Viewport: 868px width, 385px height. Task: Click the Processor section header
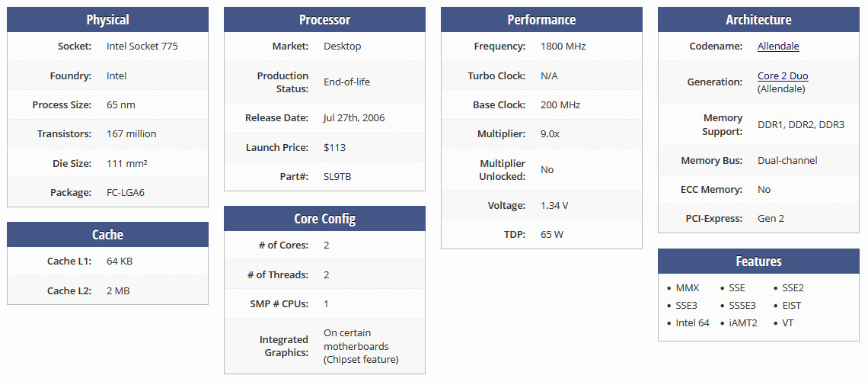[x=324, y=20]
